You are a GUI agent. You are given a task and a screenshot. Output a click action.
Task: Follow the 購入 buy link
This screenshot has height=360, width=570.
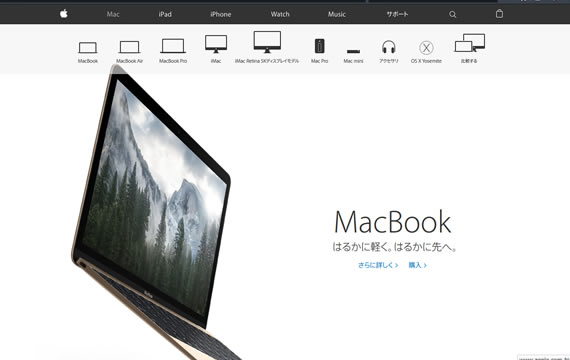pyautogui.click(x=417, y=265)
